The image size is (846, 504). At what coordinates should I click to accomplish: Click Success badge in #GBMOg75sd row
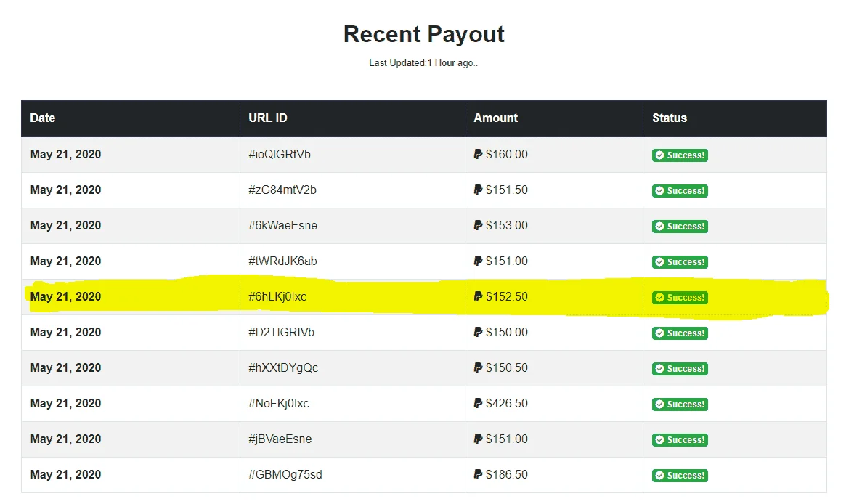[x=680, y=476]
